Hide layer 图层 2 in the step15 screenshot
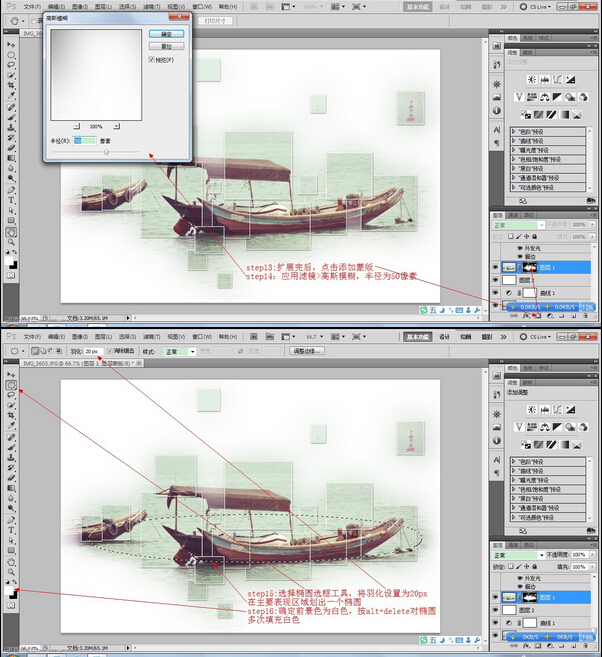Image resolution: width=602 pixels, height=657 pixels. tap(496, 610)
